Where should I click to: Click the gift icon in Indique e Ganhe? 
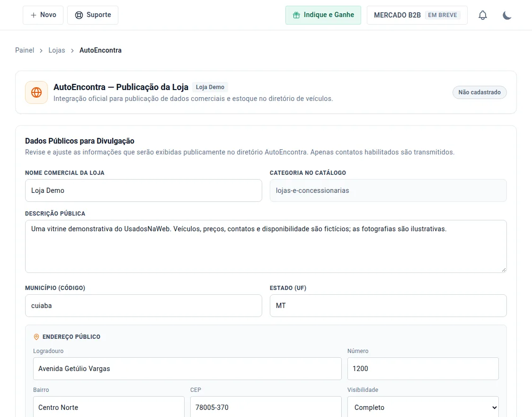tap(296, 15)
